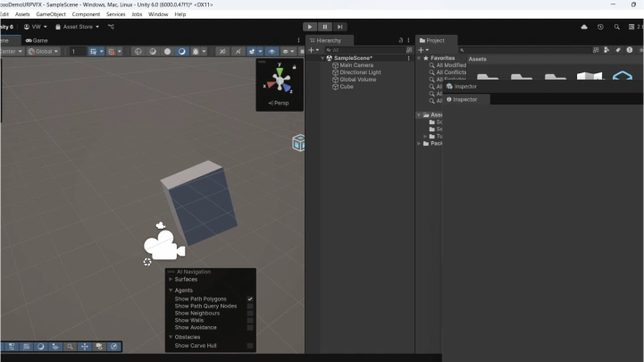Screen dimensions: 644x362
Task: Select Main Camera in Hierarchy
Action: point(356,65)
